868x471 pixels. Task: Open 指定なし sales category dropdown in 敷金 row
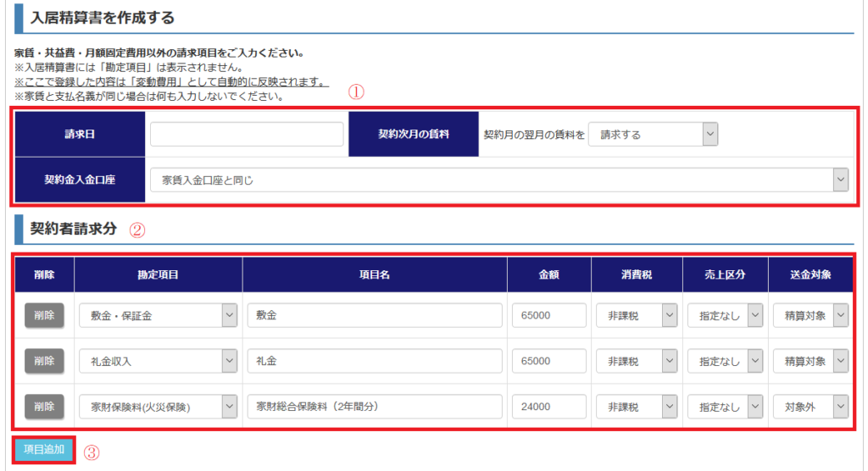click(726, 315)
